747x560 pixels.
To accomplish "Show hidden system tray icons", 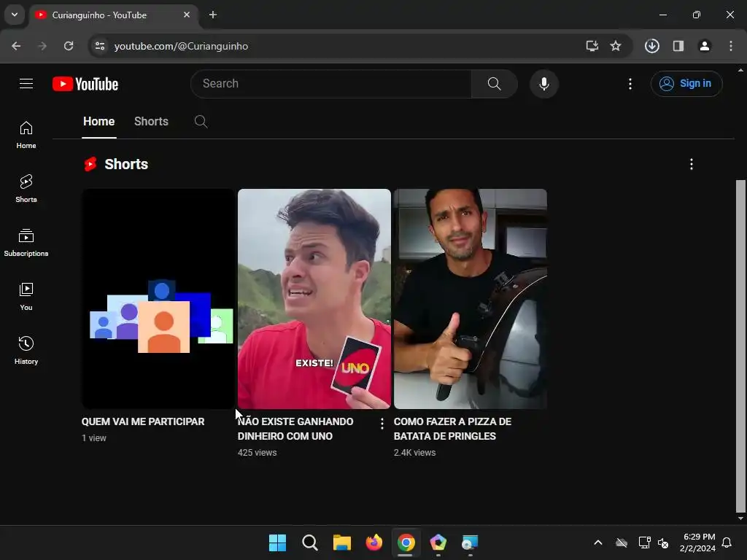I will [598, 542].
